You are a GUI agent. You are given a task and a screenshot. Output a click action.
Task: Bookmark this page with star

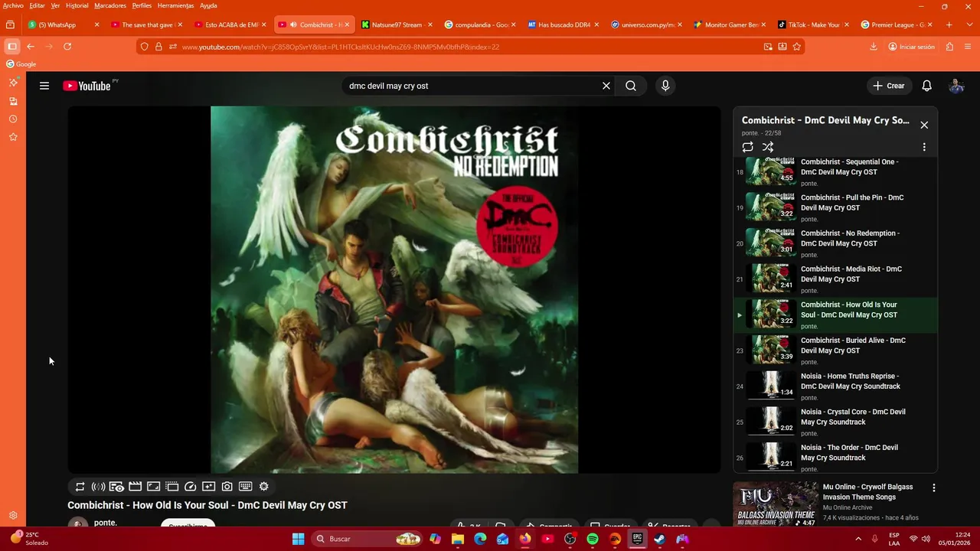(x=796, y=47)
